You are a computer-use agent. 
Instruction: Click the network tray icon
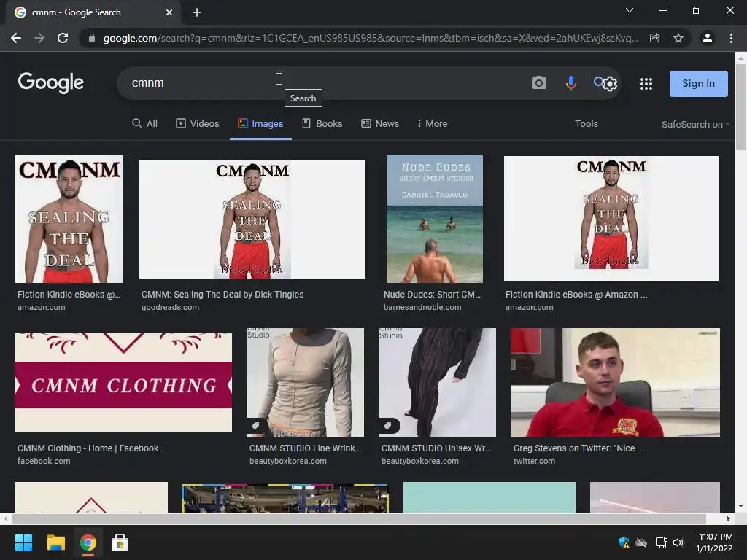tap(661, 542)
